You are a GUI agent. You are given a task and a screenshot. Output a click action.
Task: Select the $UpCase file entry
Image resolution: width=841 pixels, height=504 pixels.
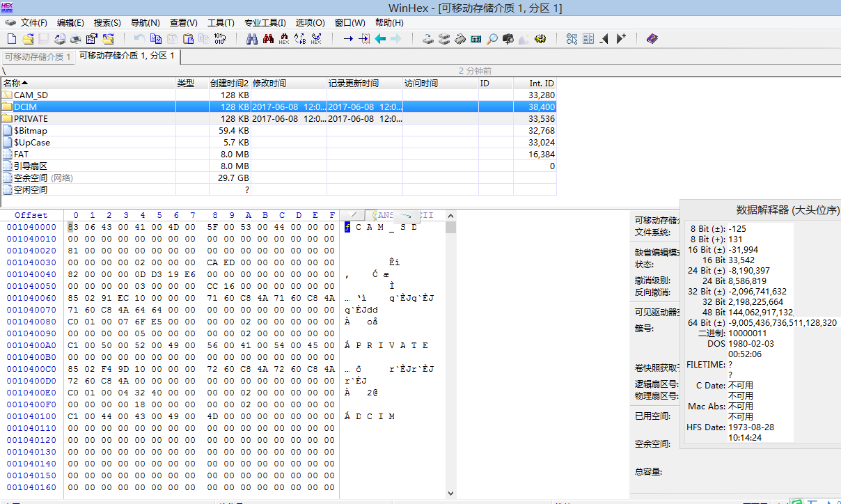tap(278, 142)
